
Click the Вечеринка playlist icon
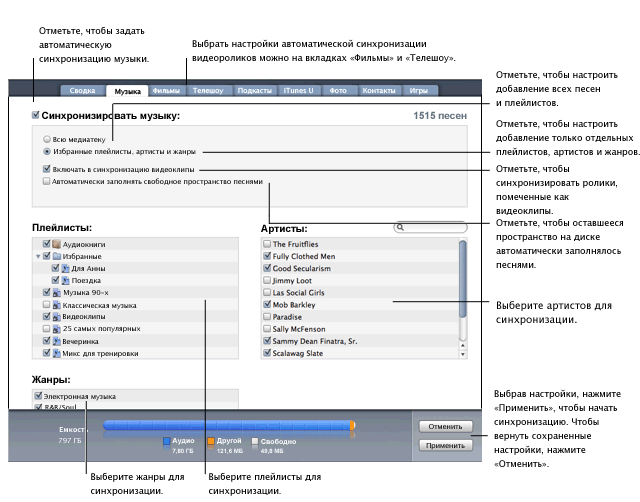point(57,341)
